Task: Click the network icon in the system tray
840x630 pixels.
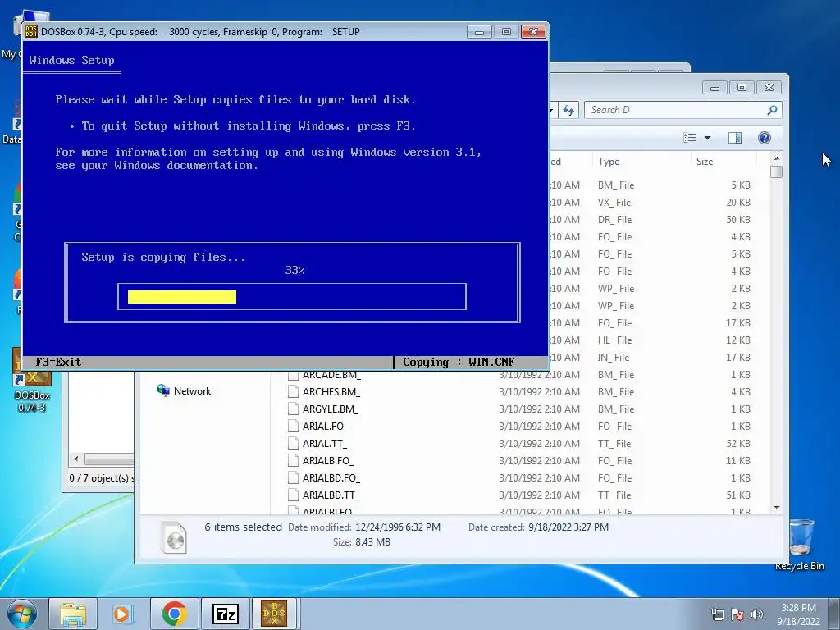Action: 717,614
